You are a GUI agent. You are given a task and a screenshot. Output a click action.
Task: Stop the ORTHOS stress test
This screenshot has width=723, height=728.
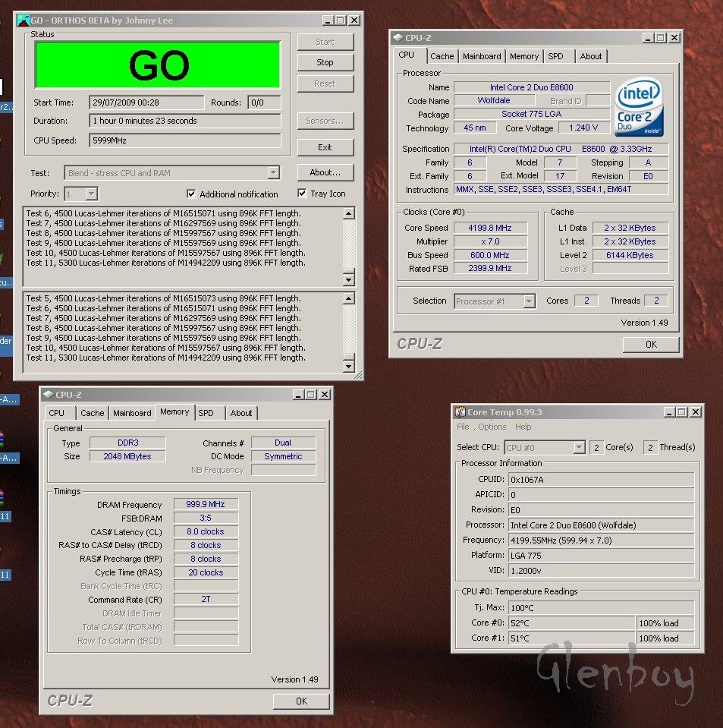coord(325,62)
